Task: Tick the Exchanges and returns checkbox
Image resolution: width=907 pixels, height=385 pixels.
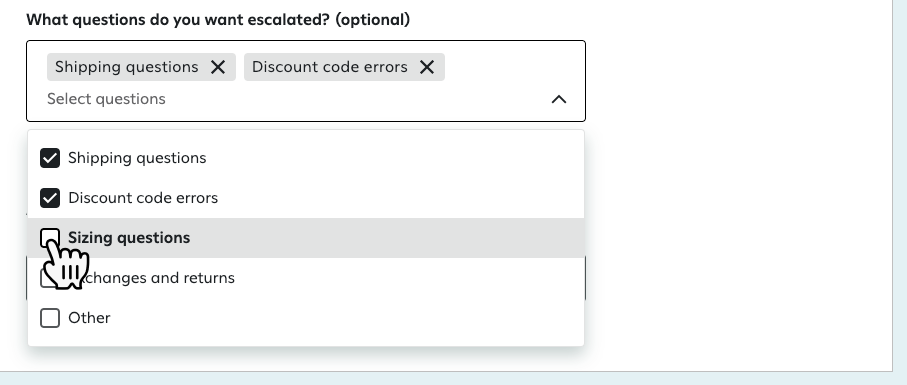Action: pos(50,278)
